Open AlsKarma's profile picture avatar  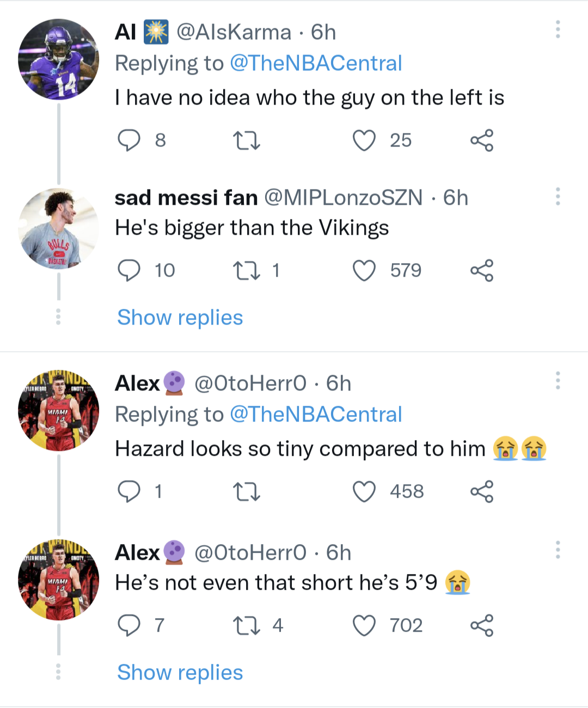pyautogui.click(x=59, y=59)
